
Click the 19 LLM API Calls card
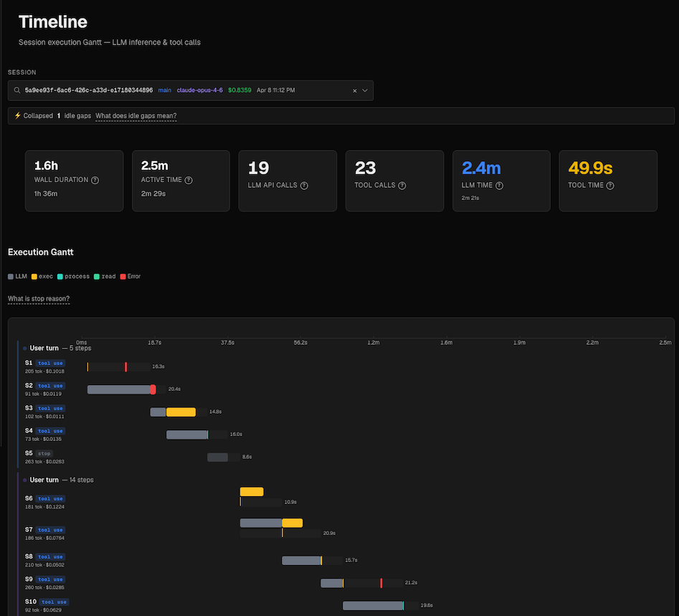point(288,181)
